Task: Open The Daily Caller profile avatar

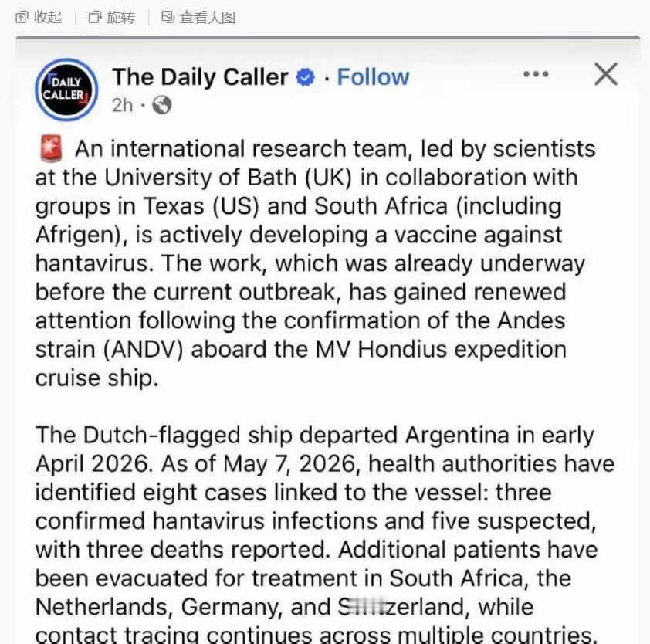Action: tap(66, 90)
